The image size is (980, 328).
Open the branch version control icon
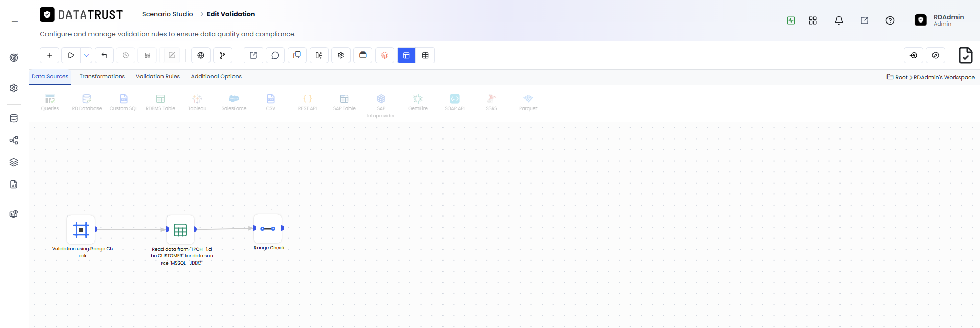click(223, 55)
